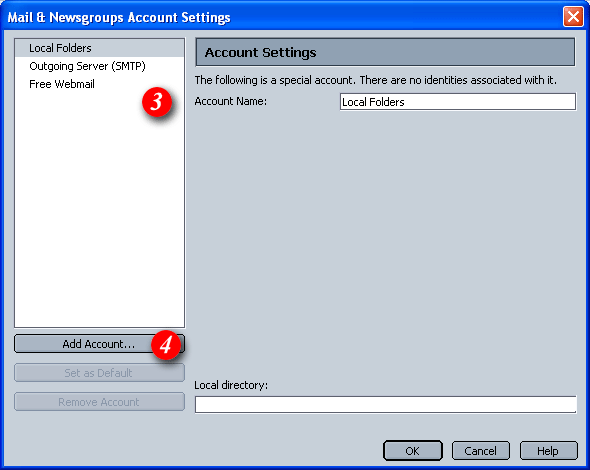Click the Account Name label
This screenshot has width=590, height=470.
231,101
